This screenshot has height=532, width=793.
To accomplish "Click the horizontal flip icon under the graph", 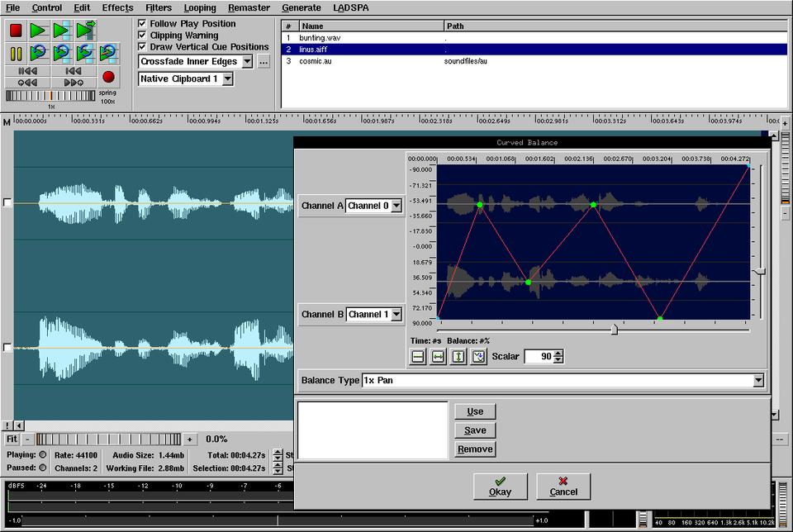I will click(x=438, y=356).
